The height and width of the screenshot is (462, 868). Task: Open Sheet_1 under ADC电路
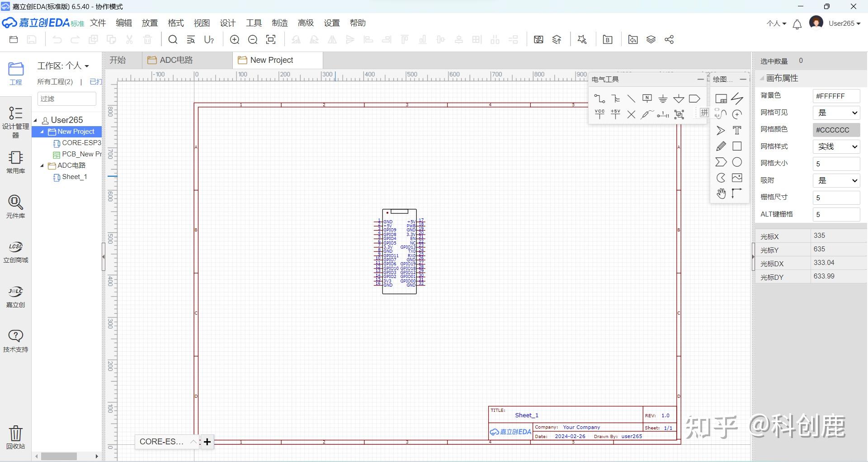point(70,177)
